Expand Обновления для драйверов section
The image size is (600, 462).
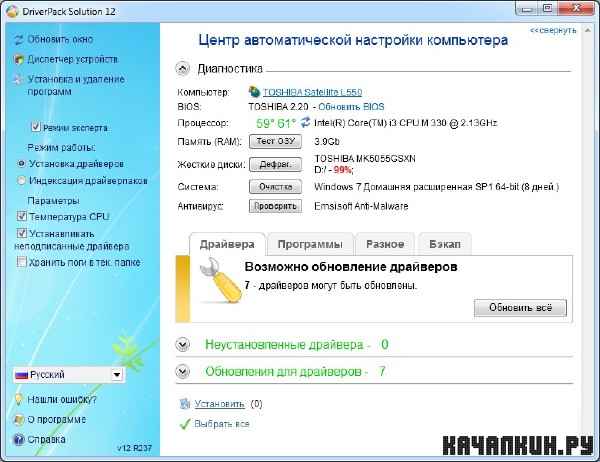[x=183, y=371]
